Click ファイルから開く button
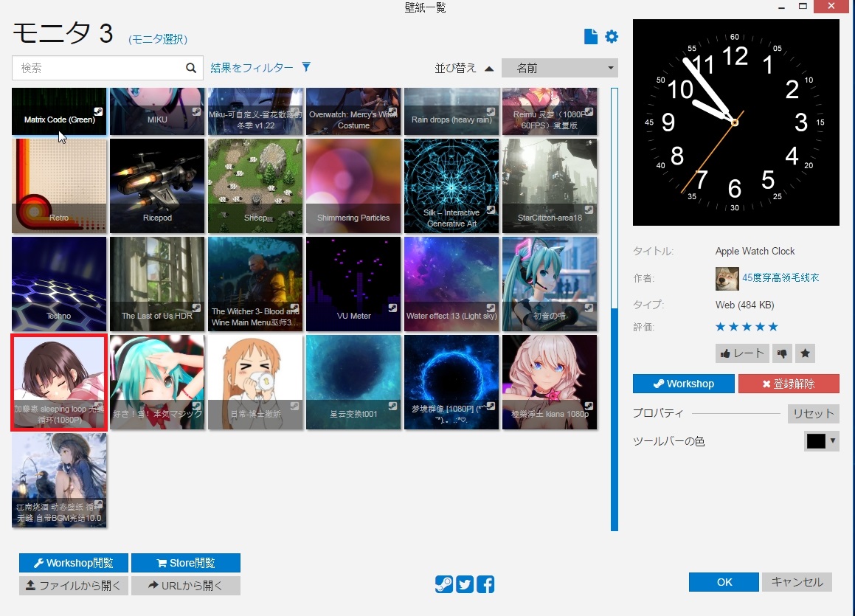Image resolution: width=855 pixels, height=616 pixels. [x=74, y=586]
